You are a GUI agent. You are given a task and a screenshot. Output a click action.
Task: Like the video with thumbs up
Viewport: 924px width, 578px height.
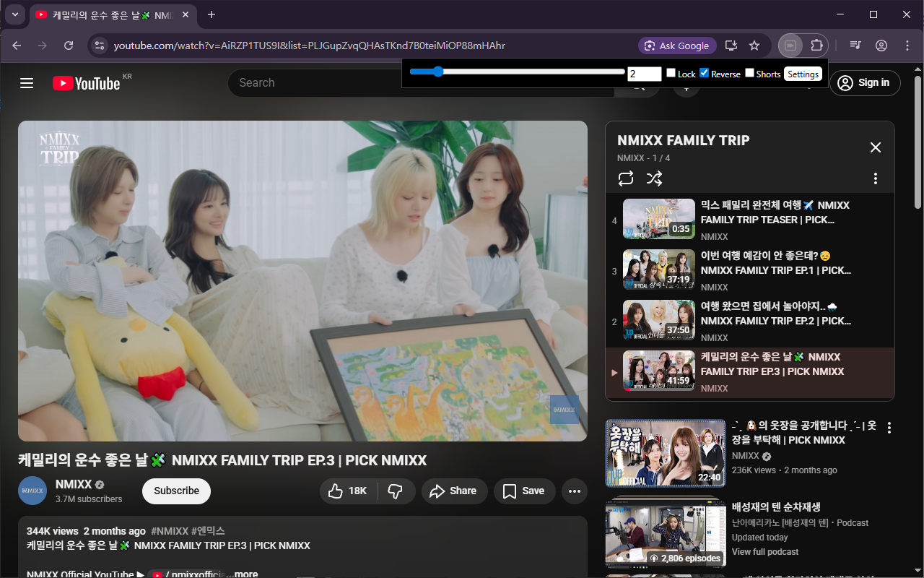tap(347, 491)
